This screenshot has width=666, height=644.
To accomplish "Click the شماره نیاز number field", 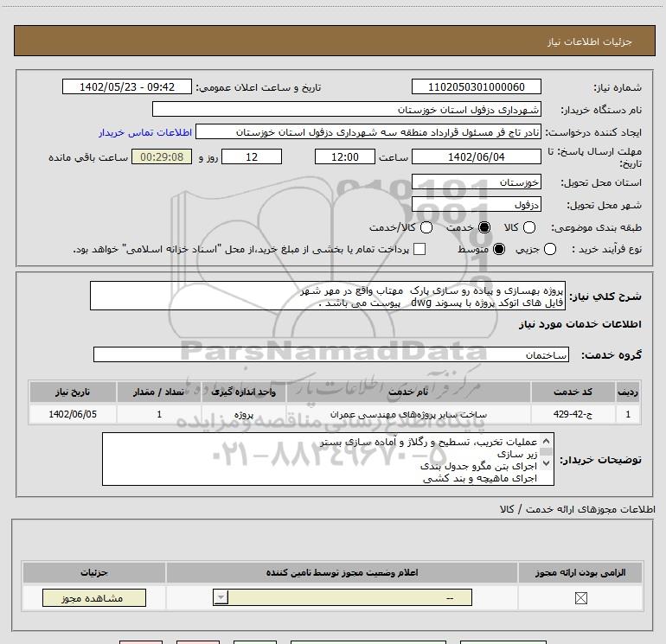I will pyautogui.click(x=476, y=86).
